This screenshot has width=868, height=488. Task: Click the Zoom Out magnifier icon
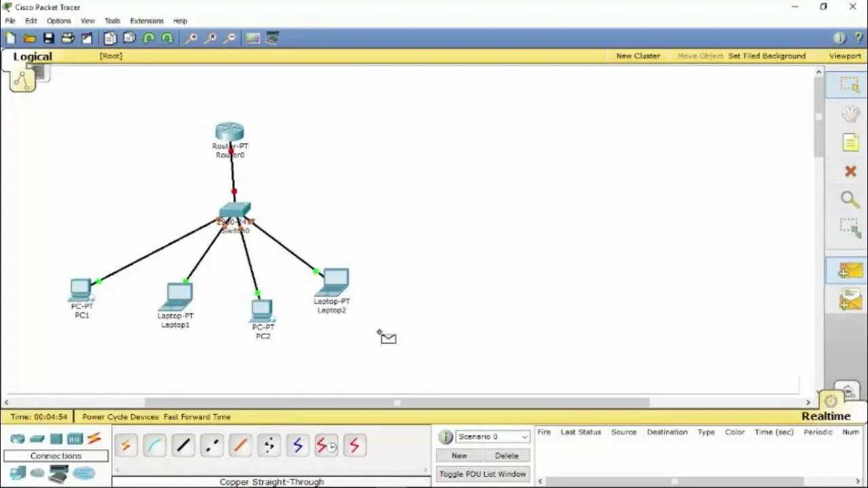tap(229, 39)
